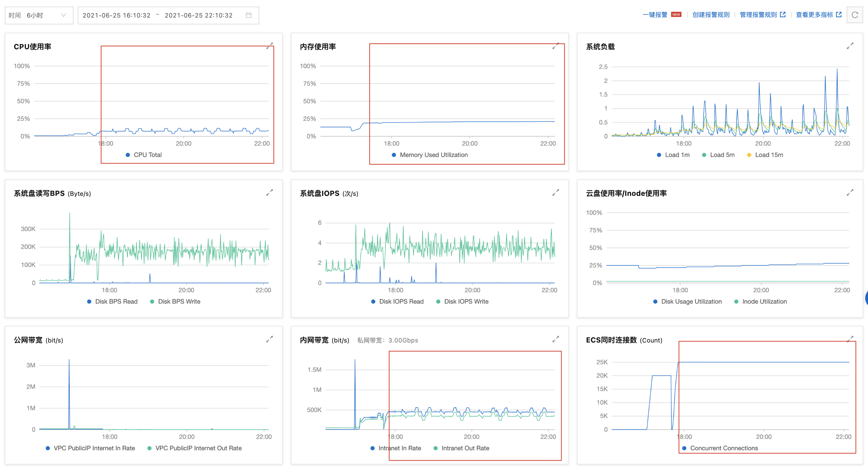Click external link icon beside 管理报警规则
Image resolution: width=868 pixels, height=473 pixels.
(783, 14)
